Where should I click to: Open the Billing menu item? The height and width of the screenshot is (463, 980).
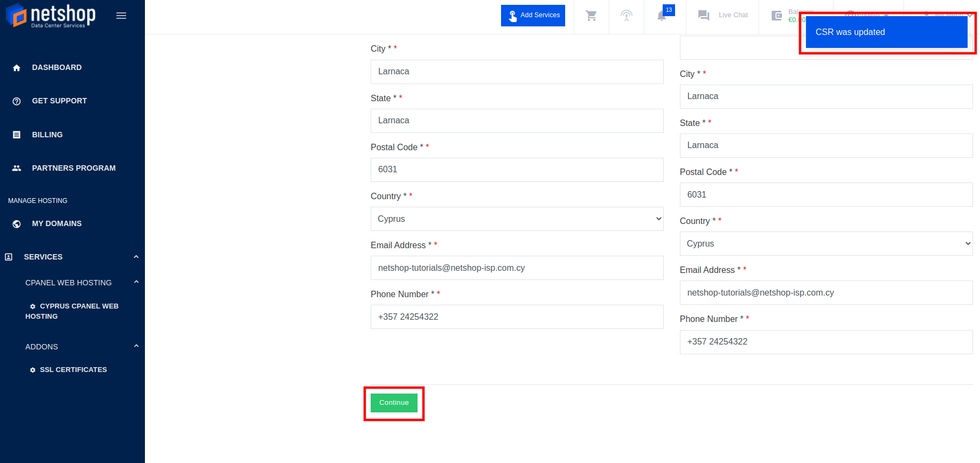47,135
